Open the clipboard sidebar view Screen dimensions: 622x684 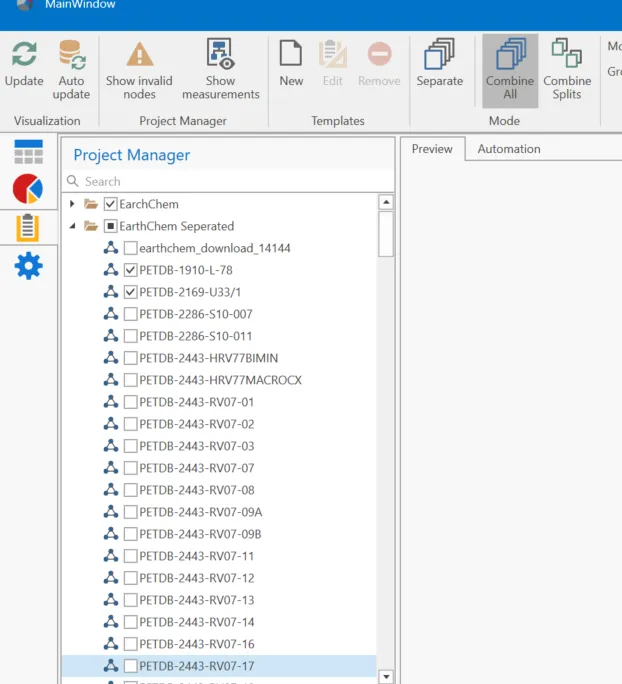[28, 227]
